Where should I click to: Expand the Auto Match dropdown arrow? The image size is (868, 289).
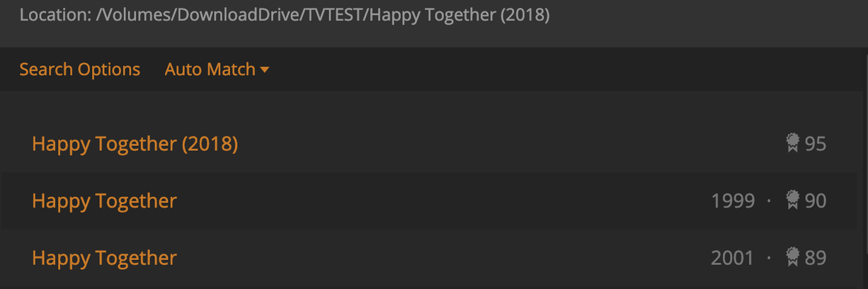point(265,69)
